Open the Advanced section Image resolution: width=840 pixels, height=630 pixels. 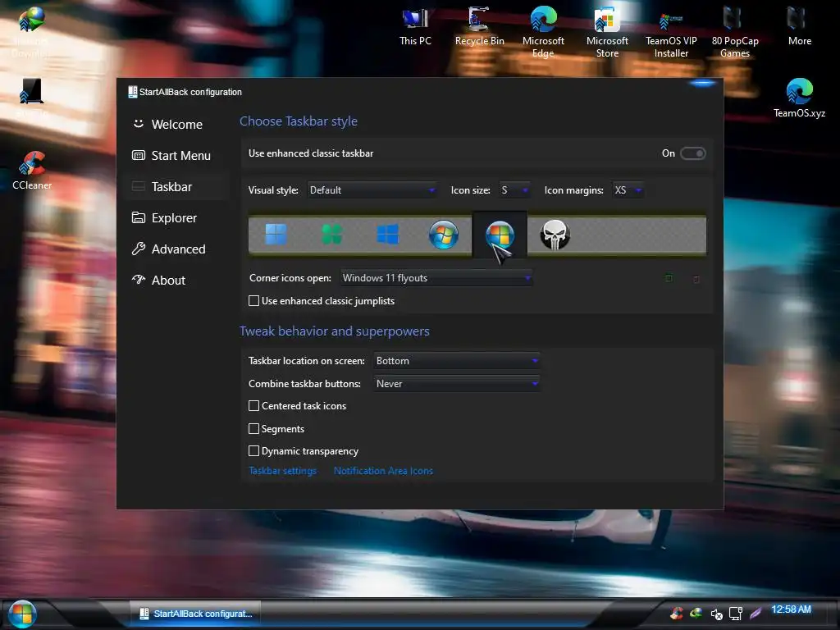[177, 249]
